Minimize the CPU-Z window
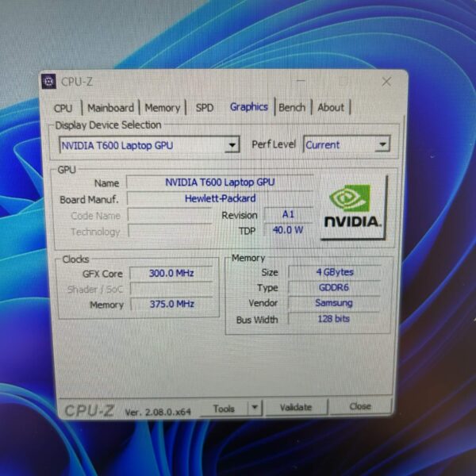This screenshot has height=476, width=476. [301, 81]
